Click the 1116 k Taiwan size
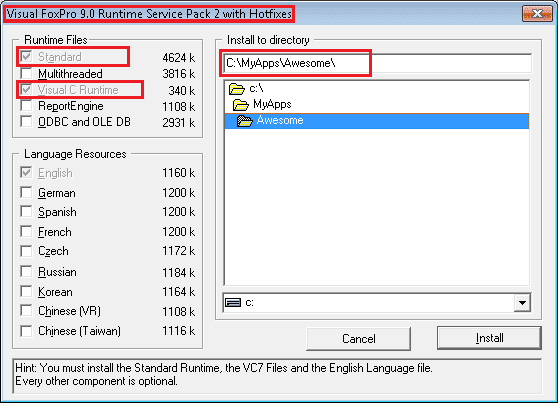This screenshot has height=403, width=558. click(179, 331)
